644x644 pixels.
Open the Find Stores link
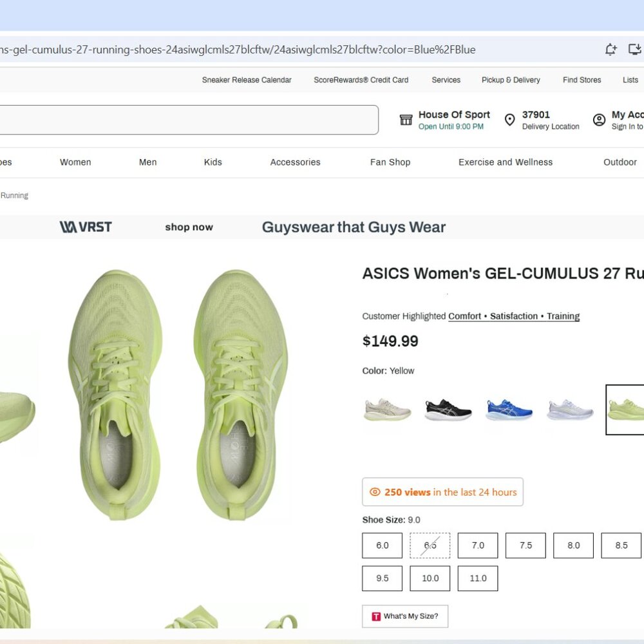point(582,80)
